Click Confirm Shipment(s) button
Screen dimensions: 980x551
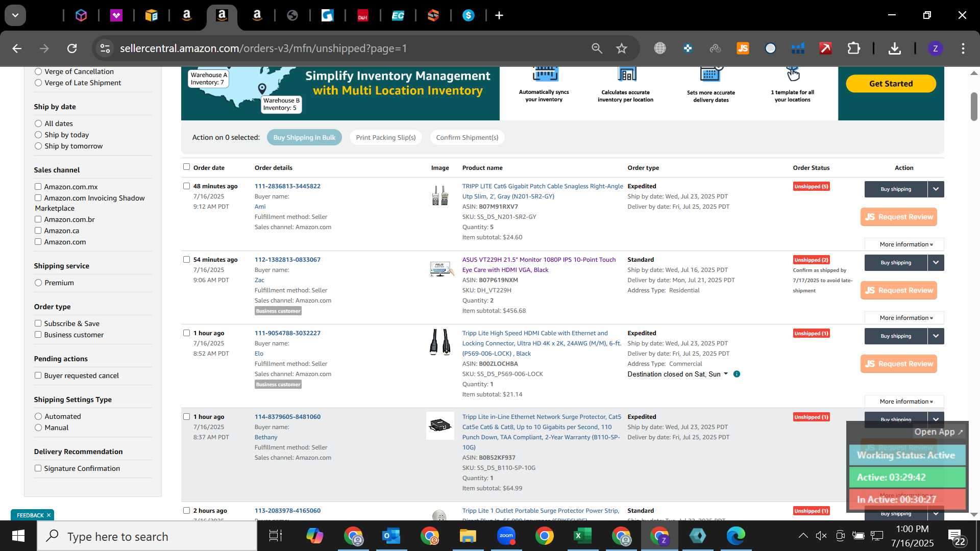467,137
